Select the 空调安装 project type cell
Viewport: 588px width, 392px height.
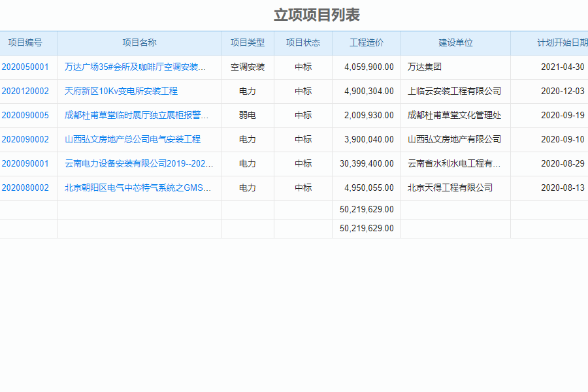coord(248,67)
